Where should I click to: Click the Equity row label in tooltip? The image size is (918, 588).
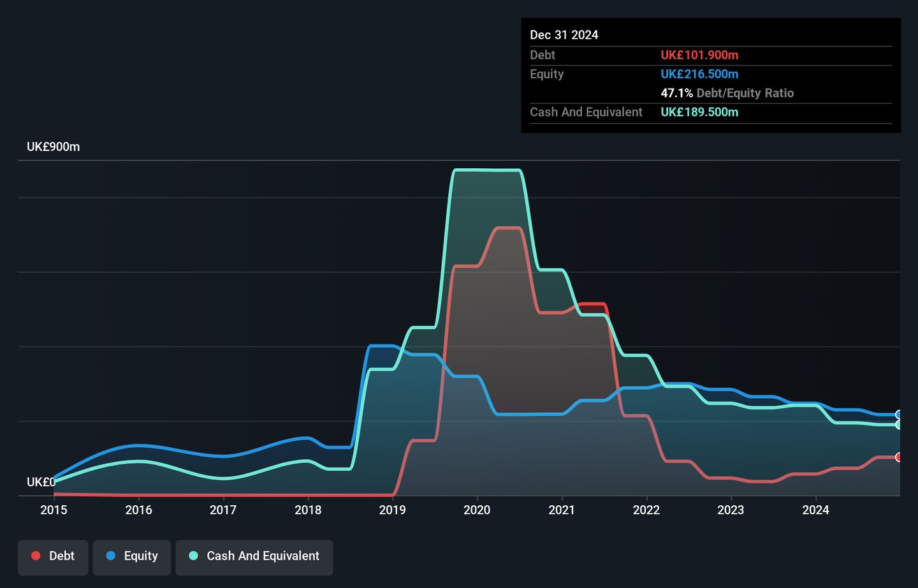point(547,74)
